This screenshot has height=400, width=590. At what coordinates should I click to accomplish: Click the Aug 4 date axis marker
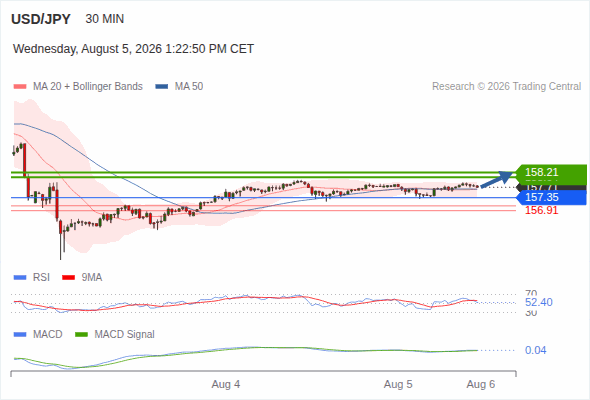(226, 384)
